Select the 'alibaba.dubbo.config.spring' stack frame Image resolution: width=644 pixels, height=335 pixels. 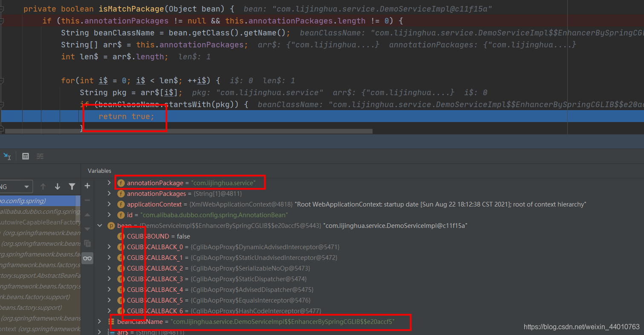point(40,211)
